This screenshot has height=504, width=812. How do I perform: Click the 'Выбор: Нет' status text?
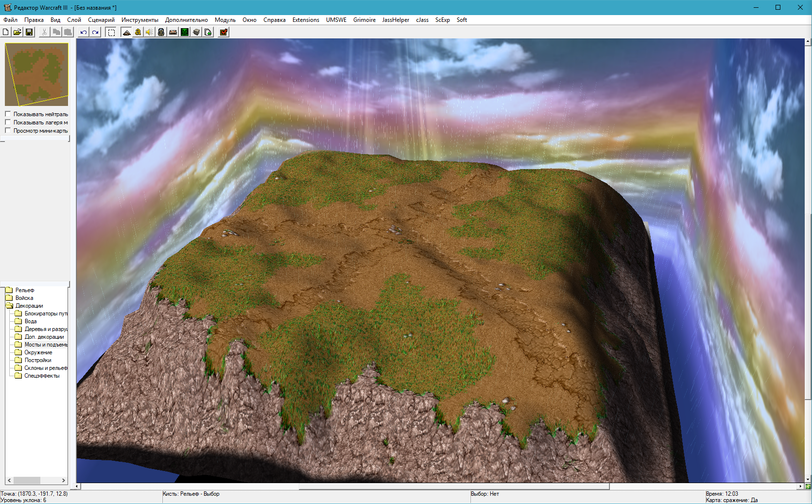click(485, 494)
